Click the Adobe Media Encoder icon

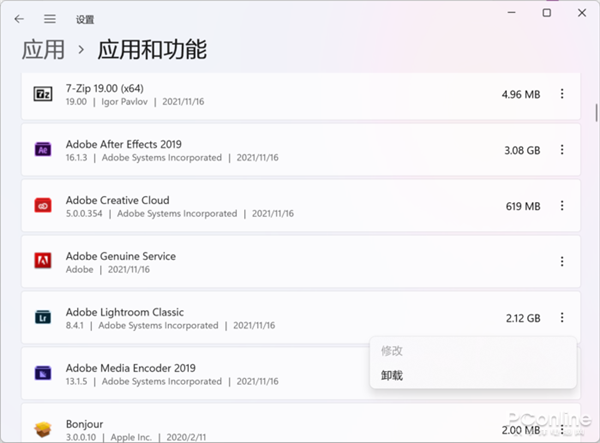pyautogui.click(x=43, y=373)
